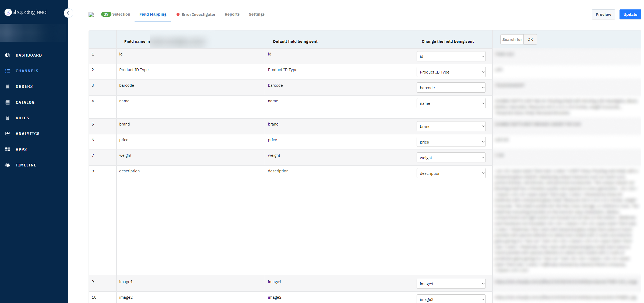Open the Product ID Type dropdown

coord(451,72)
